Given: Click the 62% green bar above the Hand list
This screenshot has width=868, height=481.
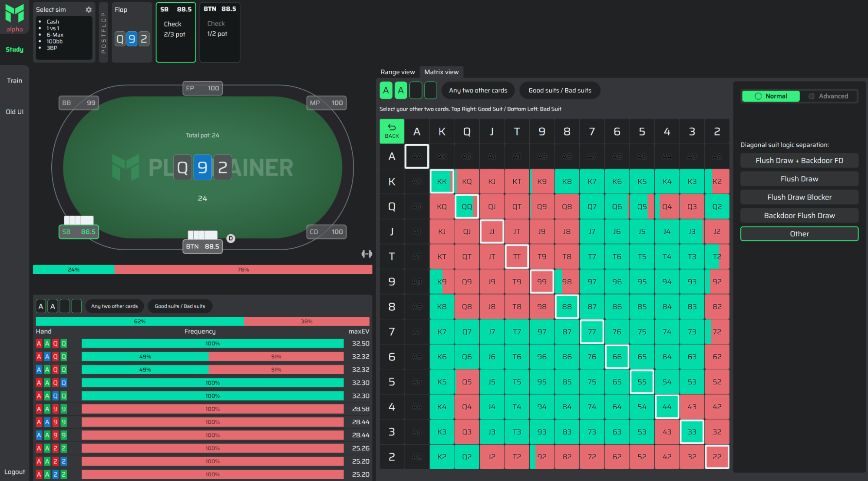Looking at the screenshot, I should pyautogui.click(x=139, y=322).
